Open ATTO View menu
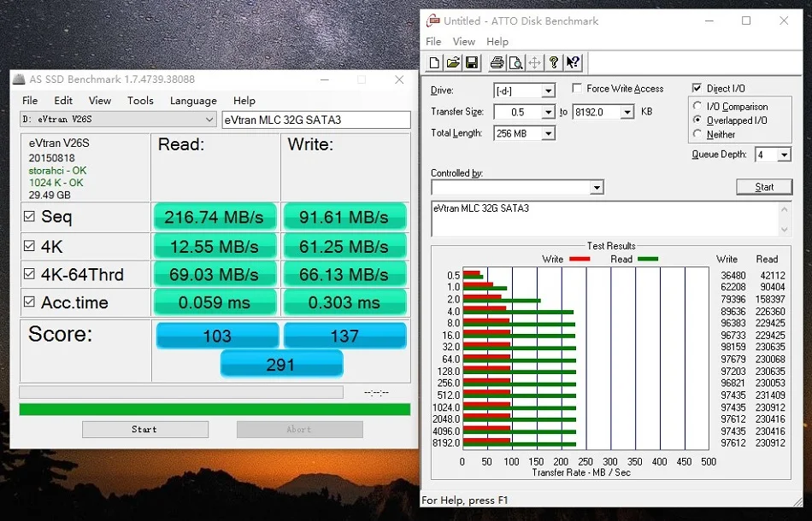This screenshot has width=812, height=521. (463, 41)
